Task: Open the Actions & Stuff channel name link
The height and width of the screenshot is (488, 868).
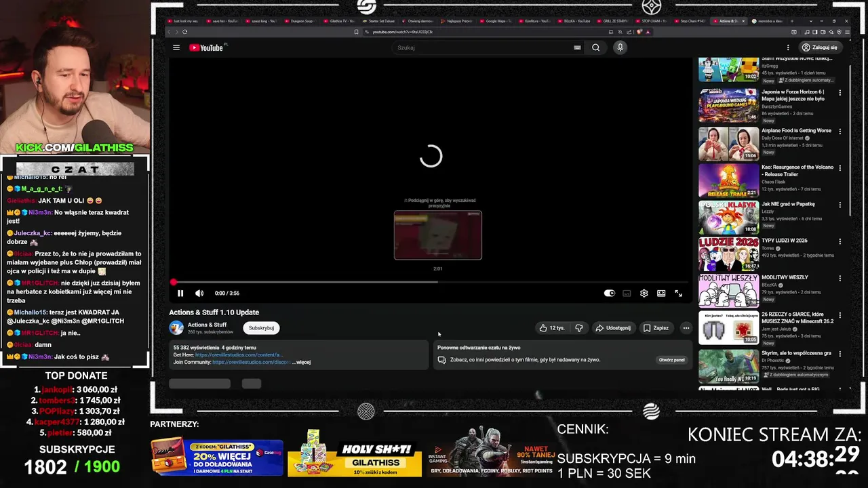Action: point(207,325)
